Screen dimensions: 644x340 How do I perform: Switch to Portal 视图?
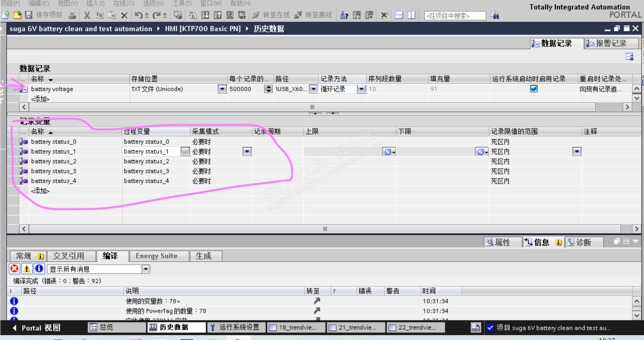click(x=36, y=328)
